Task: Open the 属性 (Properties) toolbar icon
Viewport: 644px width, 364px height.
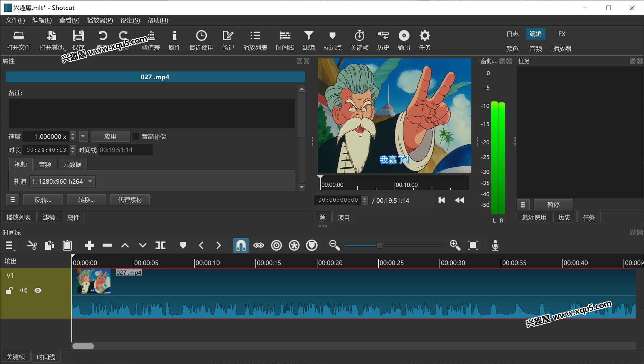Action: (x=175, y=40)
